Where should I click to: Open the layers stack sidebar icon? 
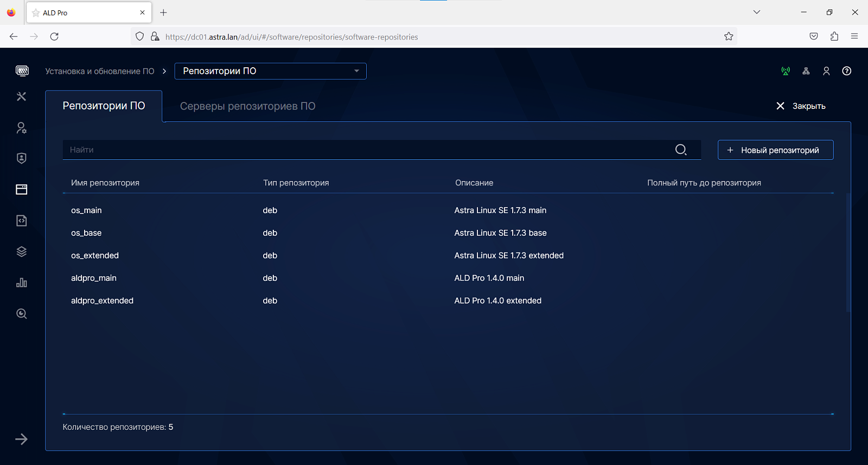point(22,251)
